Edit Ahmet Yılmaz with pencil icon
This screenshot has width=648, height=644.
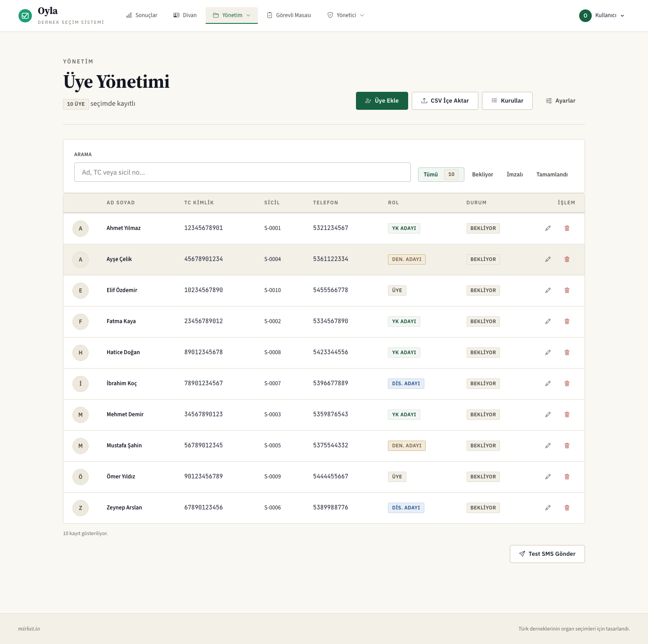[x=548, y=228]
